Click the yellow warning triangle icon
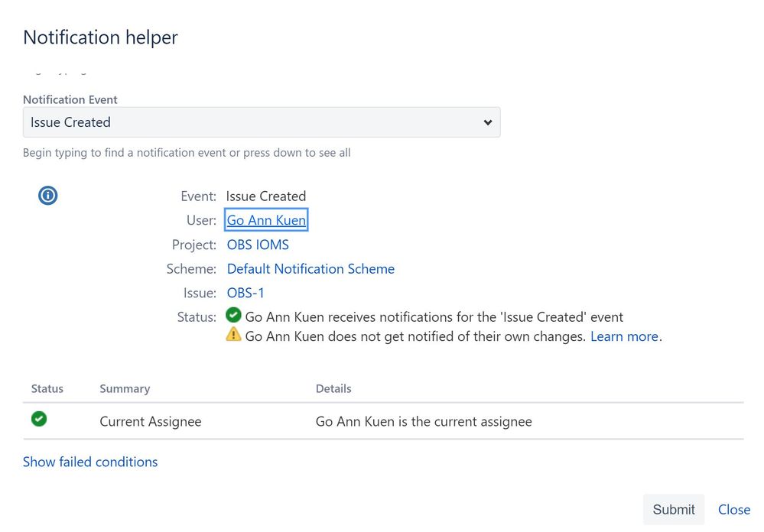Screen dimensions: 764x532 click(234, 335)
